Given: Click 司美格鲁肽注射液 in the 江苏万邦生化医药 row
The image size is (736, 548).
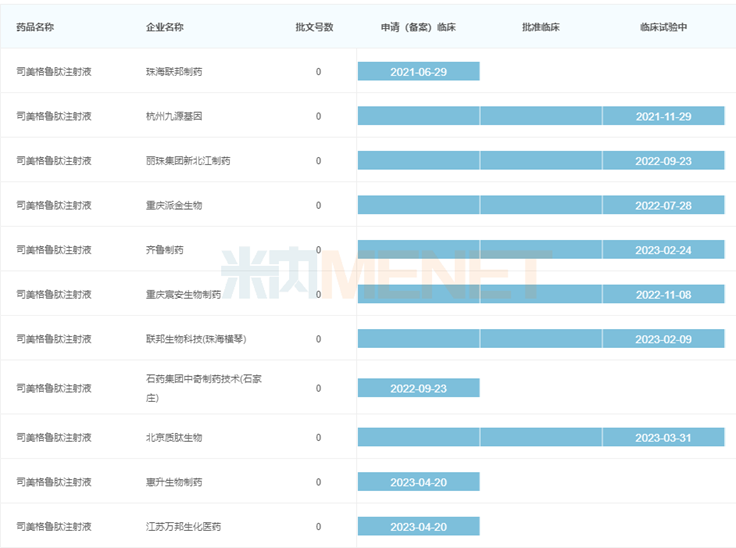Looking at the screenshot, I should [54, 527].
